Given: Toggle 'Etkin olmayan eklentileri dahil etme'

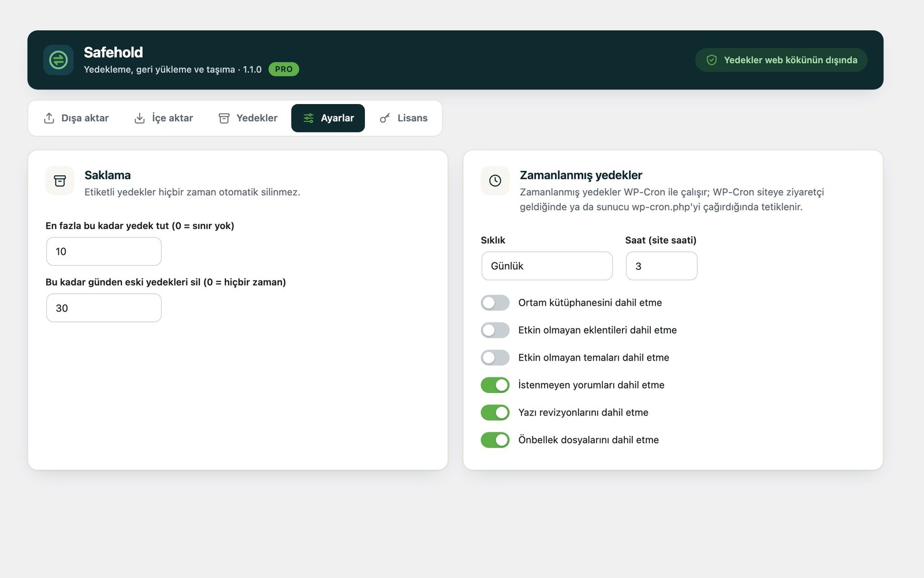Looking at the screenshot, I should pyautogui.click(x=495, y=330).
